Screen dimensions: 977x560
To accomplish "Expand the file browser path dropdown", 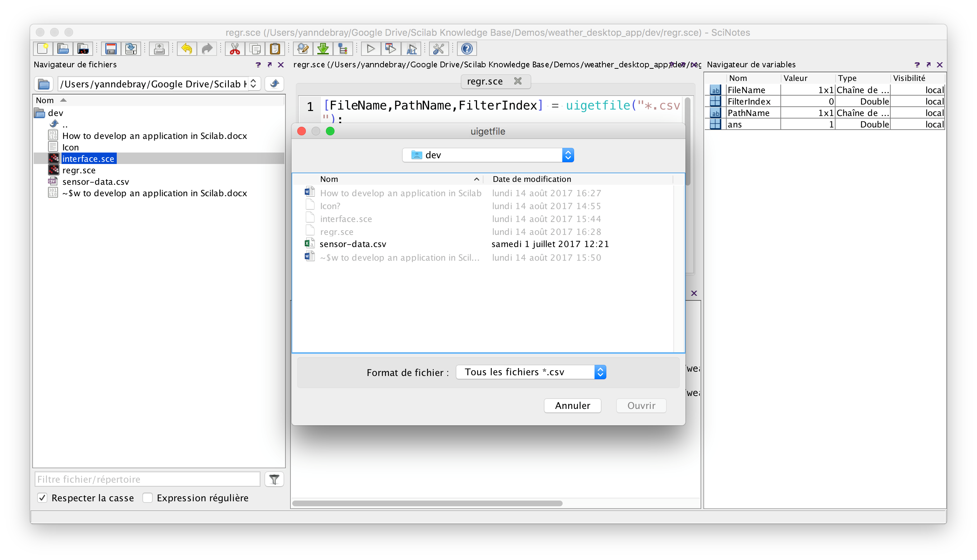I will (253, 84).
